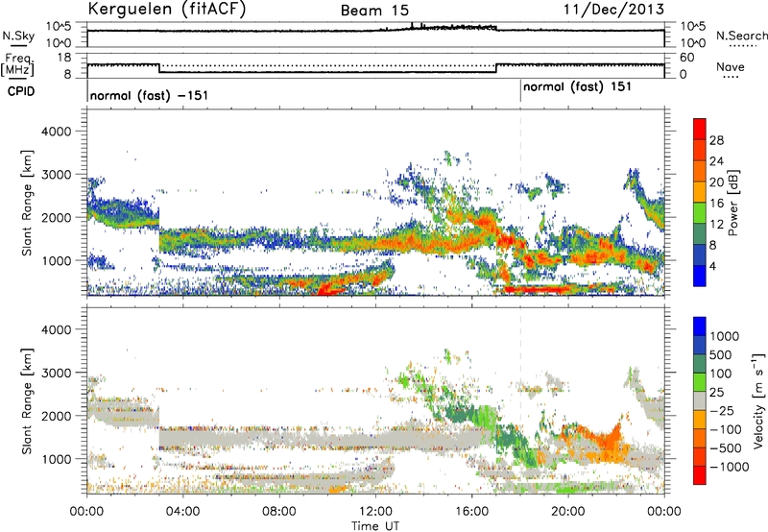The height and width of the screenshot is (532, 768).
Task: Click the '4' label on Power color bar
Action: coord(713,267)
